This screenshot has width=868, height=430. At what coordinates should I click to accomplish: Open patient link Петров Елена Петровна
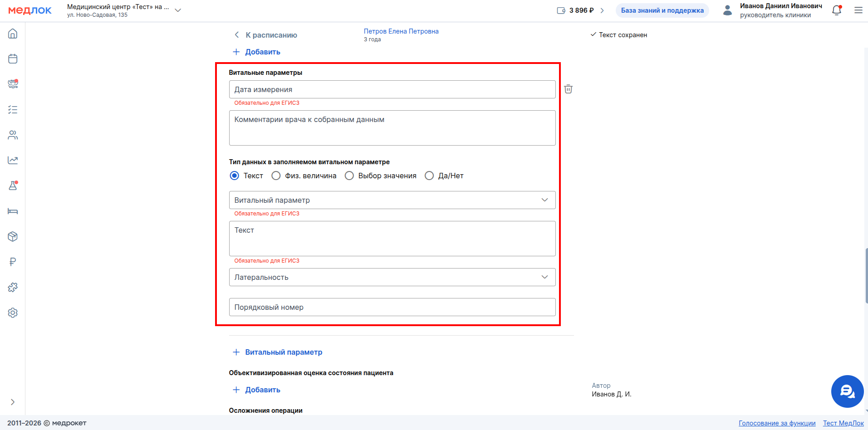coord(401,31)
